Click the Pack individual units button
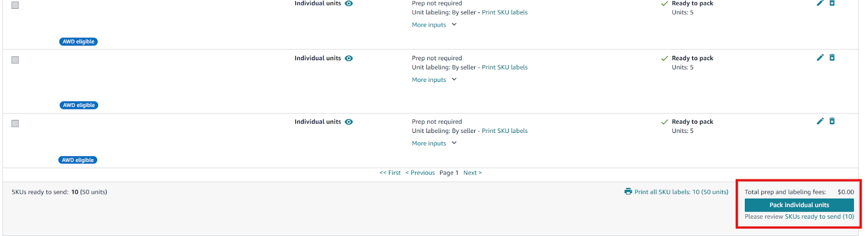 coord(799,205)
